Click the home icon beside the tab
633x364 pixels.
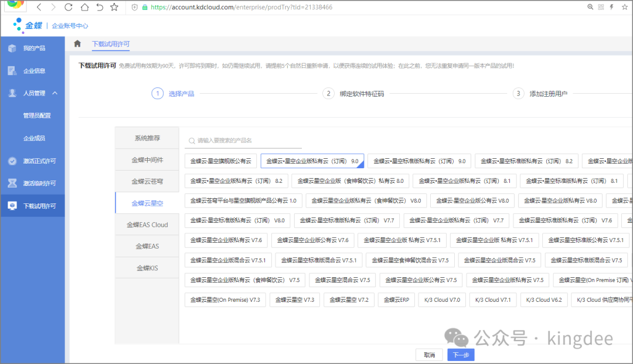pyautogui.click(x=77, y=44)
